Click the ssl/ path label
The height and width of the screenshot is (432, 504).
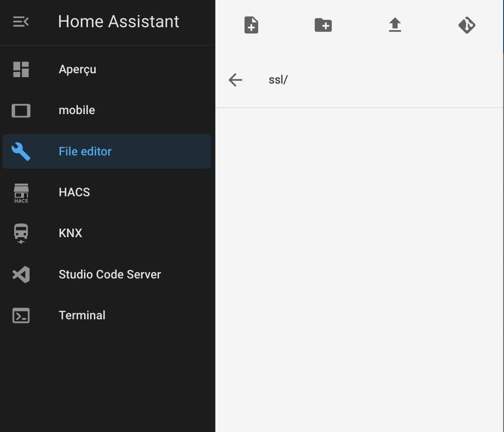coord(278,80)
